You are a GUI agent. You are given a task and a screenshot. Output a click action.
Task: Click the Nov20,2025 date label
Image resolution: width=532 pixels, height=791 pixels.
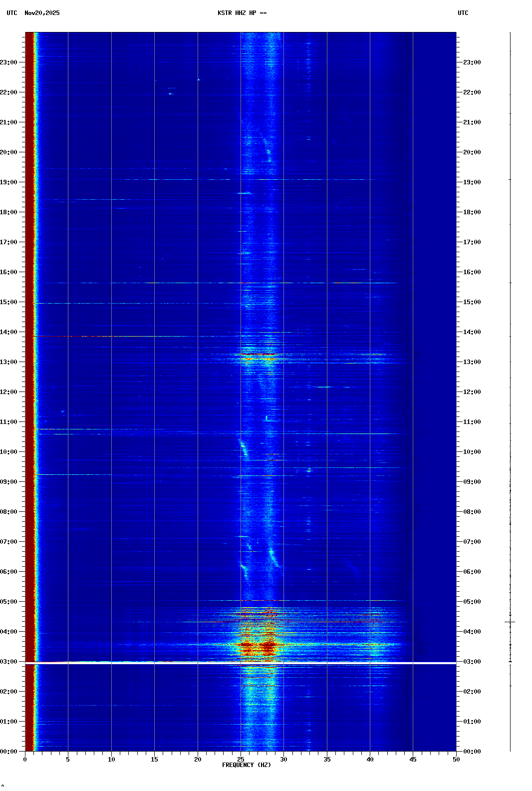point(42,13)
